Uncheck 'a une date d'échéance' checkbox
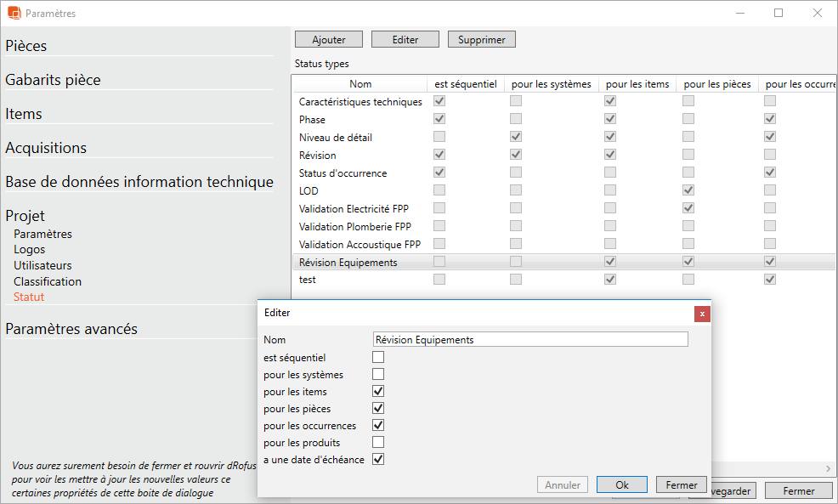This screenshot has height=504, width=838. 378,460
